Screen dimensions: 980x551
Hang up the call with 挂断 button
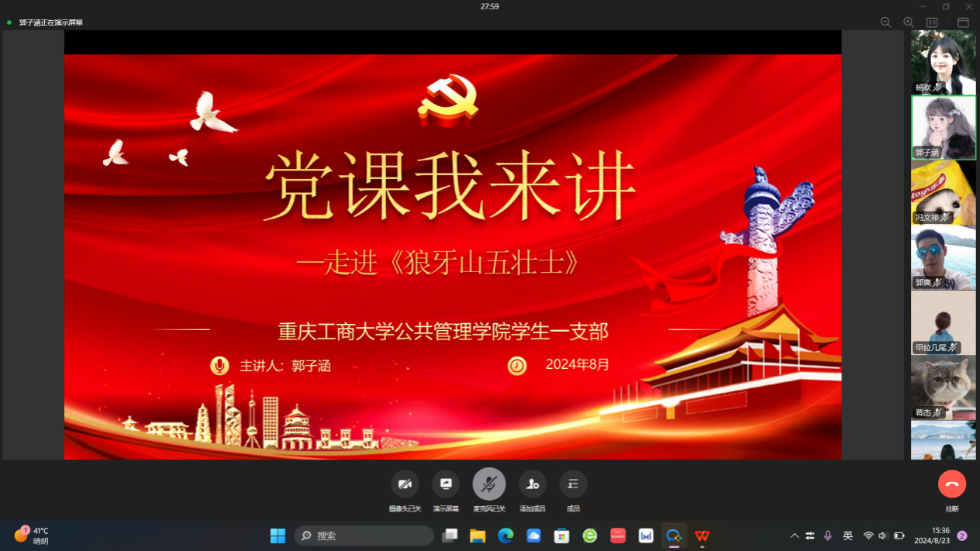(951, 484)
